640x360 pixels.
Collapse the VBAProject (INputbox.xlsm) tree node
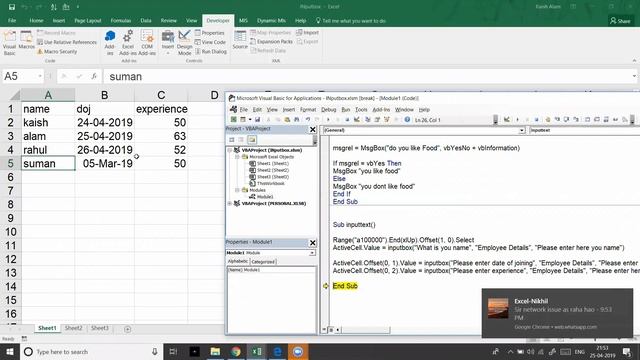coord(230,150)
